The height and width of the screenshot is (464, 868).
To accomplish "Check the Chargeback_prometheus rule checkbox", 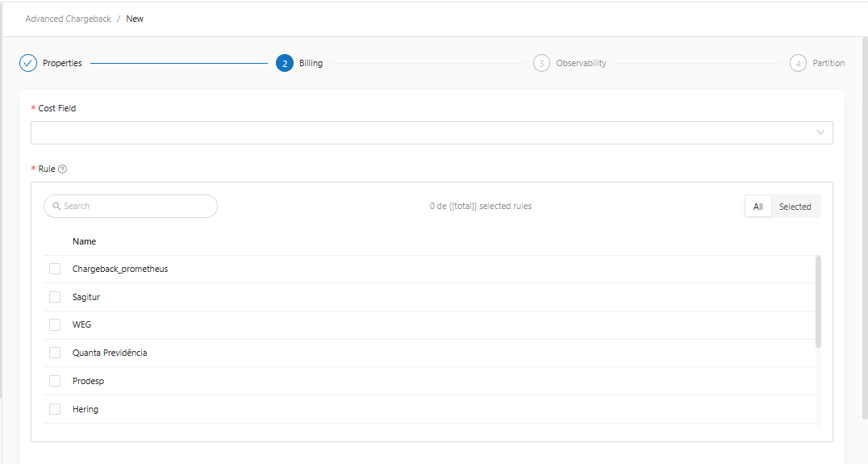I will pyautogui.click(x=55, y=269).
